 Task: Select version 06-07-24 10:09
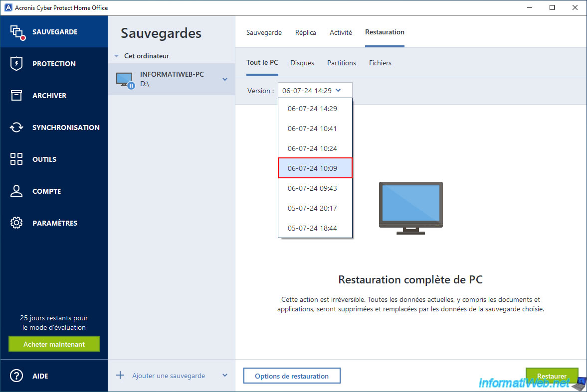point(315,168)
